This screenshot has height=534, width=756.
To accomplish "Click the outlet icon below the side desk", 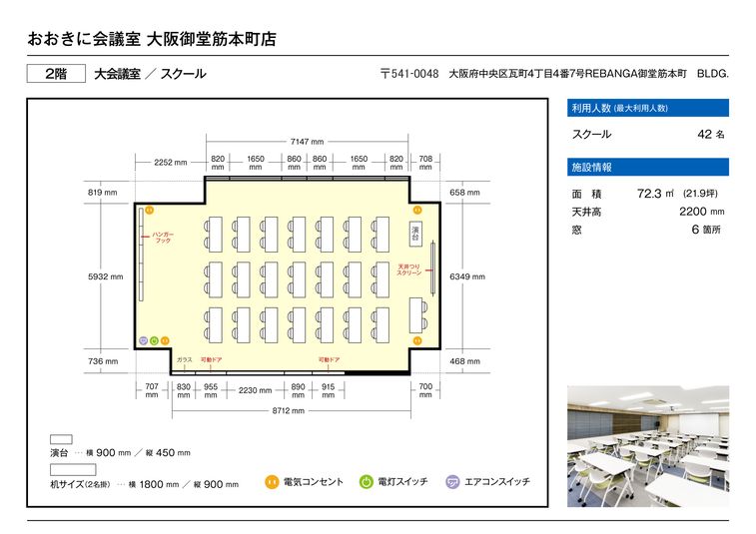I will pyautogui.click(x=417, y=340).
